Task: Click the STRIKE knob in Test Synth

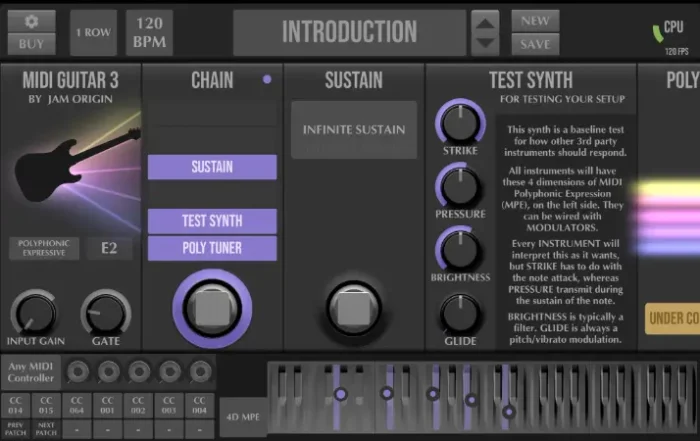Action: coord(459,122)
